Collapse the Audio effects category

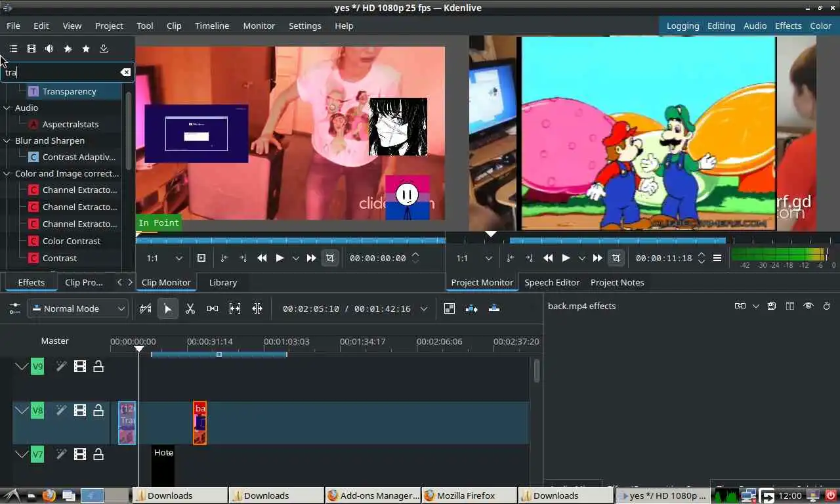(7, 108)
